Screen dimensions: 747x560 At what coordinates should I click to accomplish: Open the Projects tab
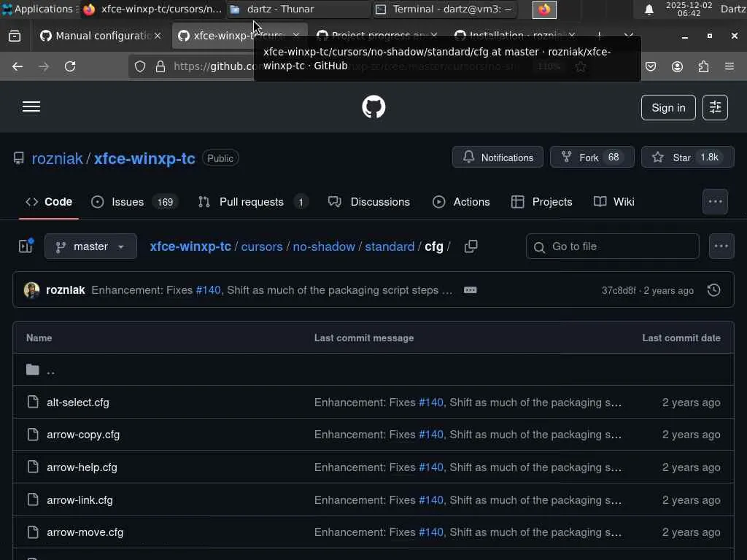tap(542, 202)
